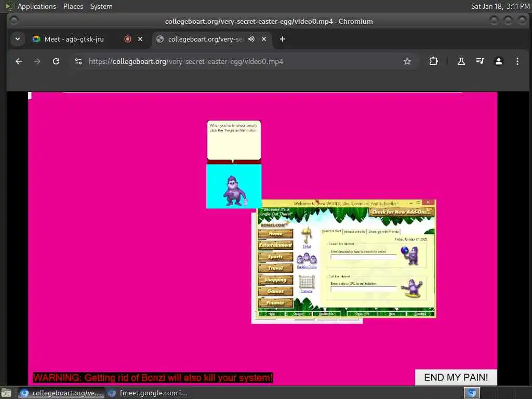Close the Meet - agb-gtkk-jru tab
This screenshot has width=532, height=399.
click(140, 39)
